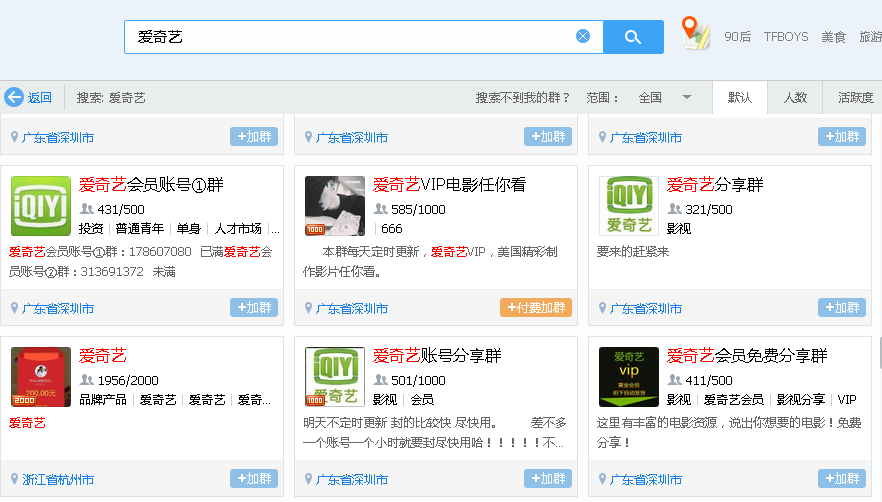882x502 pixels.
Task: Click 广东省深圳市 location under 爱奇艺账号分享群
Action: pyautogui.click(x=352, y=479)
